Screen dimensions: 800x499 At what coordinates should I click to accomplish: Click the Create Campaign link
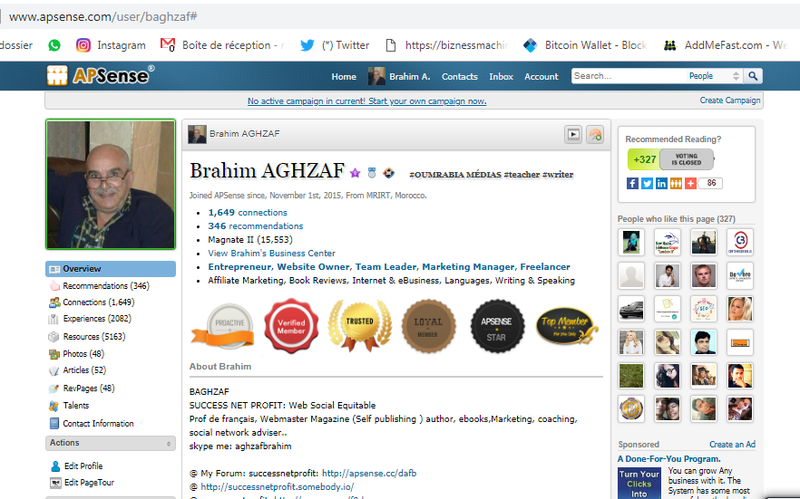(x=730, y=101)
